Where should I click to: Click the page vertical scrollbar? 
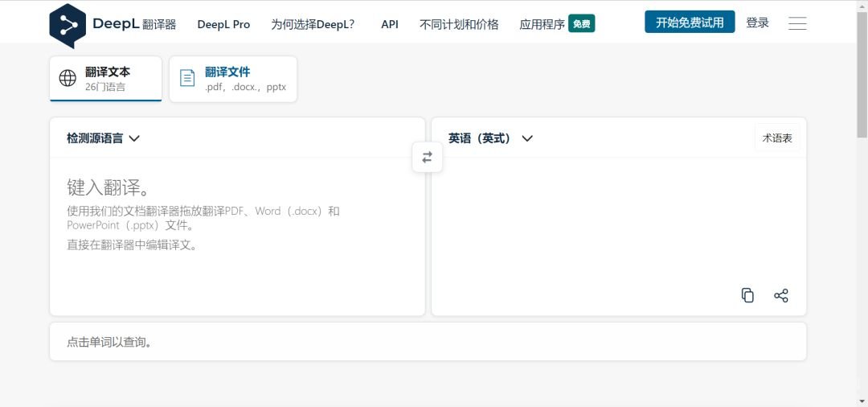[x=862, y=203]
